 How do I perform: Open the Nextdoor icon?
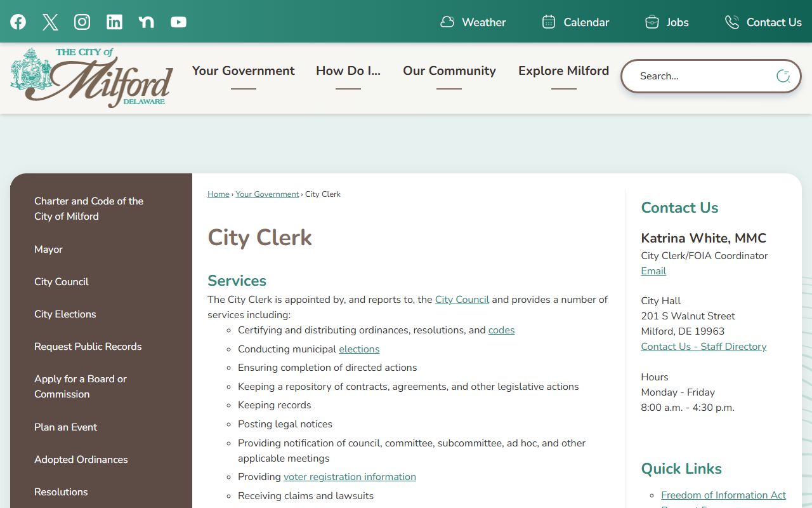click(x=147, y=22)
